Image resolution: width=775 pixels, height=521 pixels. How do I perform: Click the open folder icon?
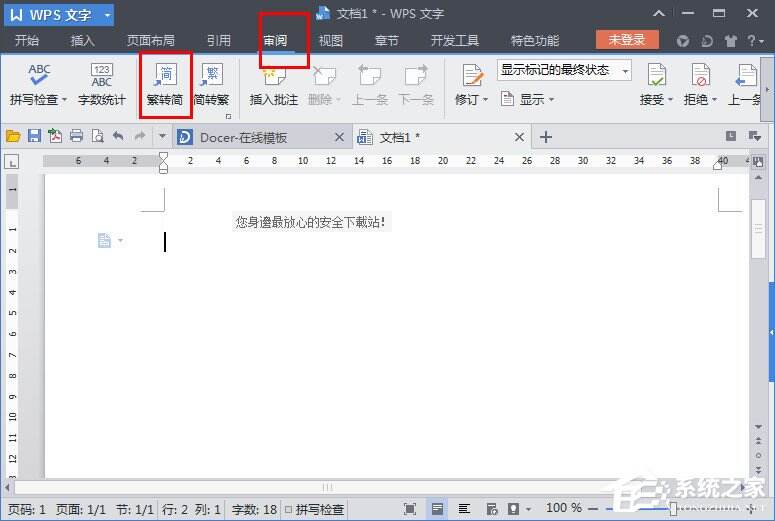point(13,136)
